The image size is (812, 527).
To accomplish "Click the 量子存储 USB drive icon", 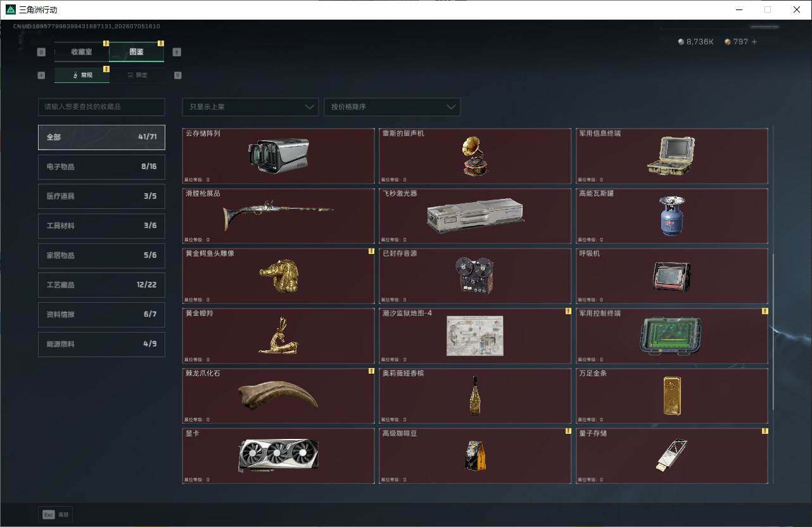I will pos(672,455).
